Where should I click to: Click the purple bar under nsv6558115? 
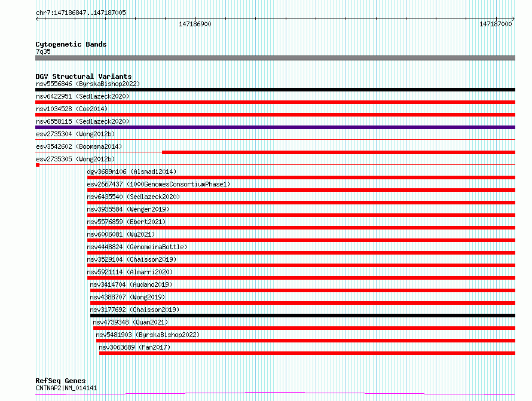[x=275, y=127]
